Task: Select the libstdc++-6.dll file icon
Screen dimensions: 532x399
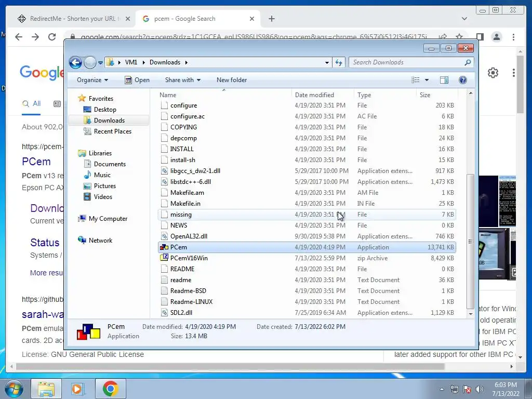Action: pyautogui.click(x=164, y=181)
